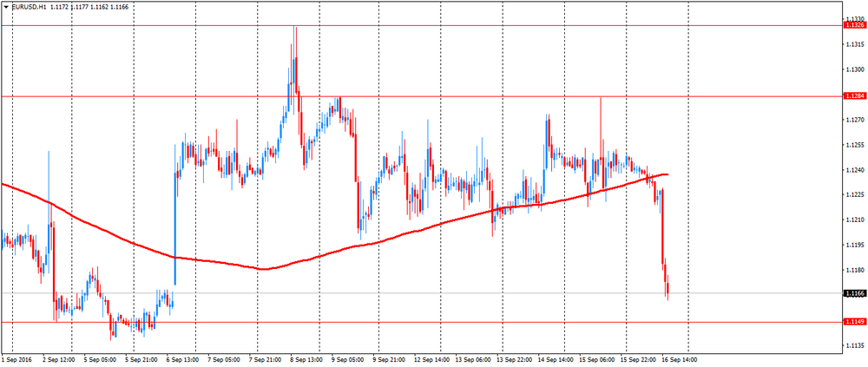Click the 2 Sep 12:00 time label
This screenshot has width=868, height=367.
click(59, 360)
